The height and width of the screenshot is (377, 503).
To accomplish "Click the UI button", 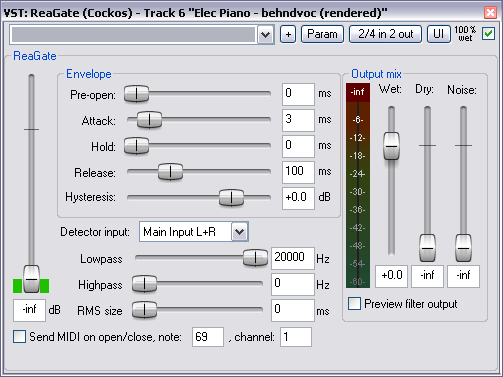I will (x=438, y=34).
